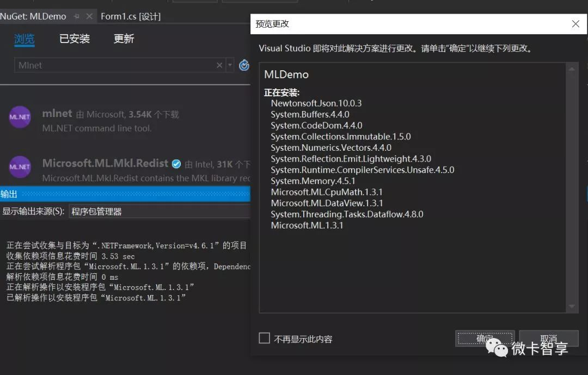Close the NuGet: MLDemo tab
Viewport: 588px width, 375px height.
89,16
